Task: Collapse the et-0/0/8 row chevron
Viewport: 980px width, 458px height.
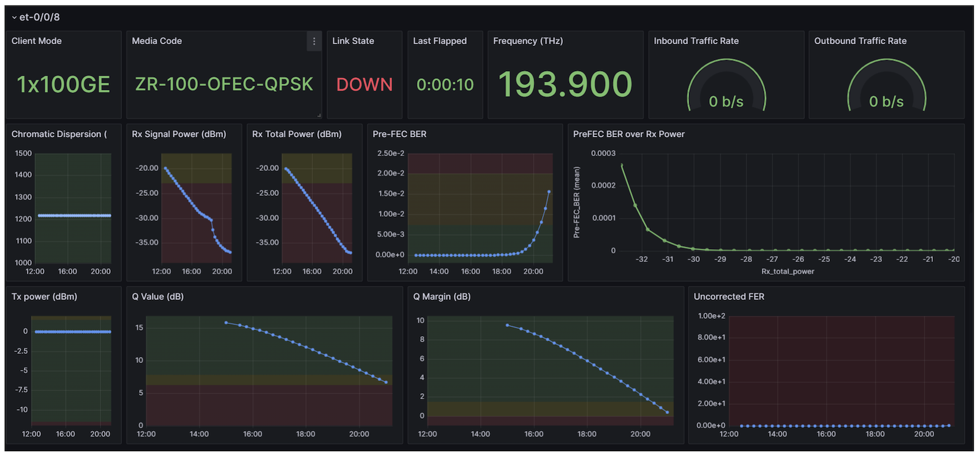Action: tap(14, 18)
